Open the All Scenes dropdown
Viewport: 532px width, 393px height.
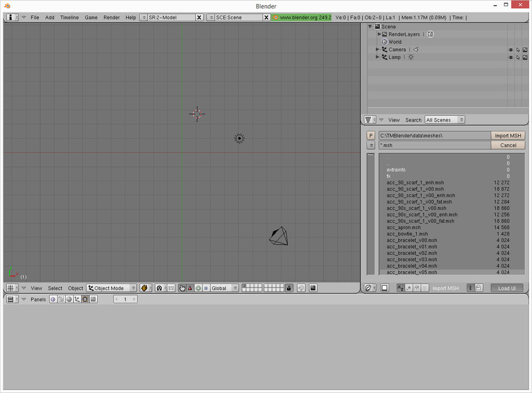445,120
